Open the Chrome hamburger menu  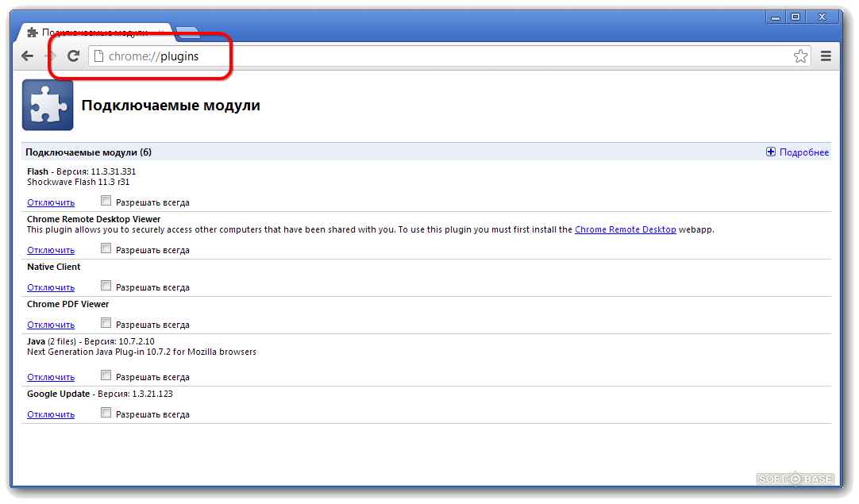(825, 56)
